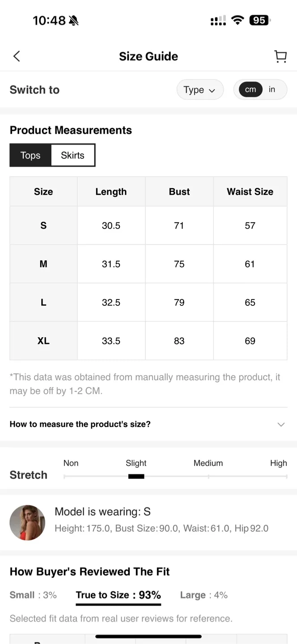Screen dimensions: 297x644
Task: Open the shopping cart icon
Action: (x=280, y=56)
